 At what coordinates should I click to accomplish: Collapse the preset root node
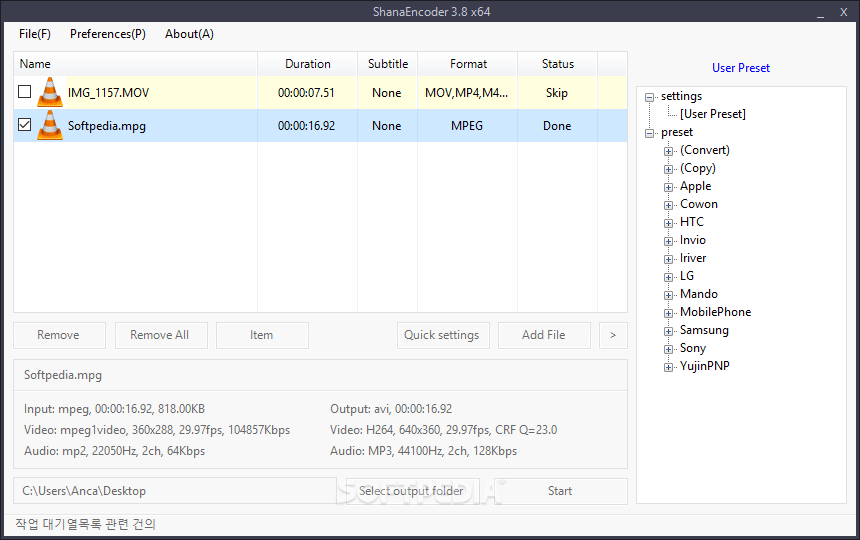tap(649, 133)
